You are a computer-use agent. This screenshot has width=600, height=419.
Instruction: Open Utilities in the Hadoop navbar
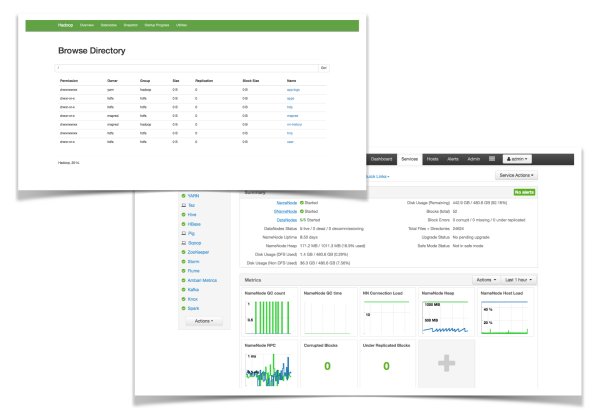click(x=181, y=25)
